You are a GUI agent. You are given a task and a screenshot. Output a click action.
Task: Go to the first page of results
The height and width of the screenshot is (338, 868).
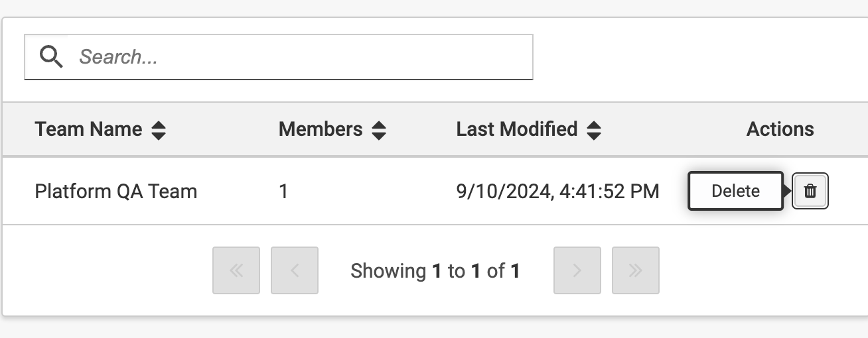[x=236, y=270]
